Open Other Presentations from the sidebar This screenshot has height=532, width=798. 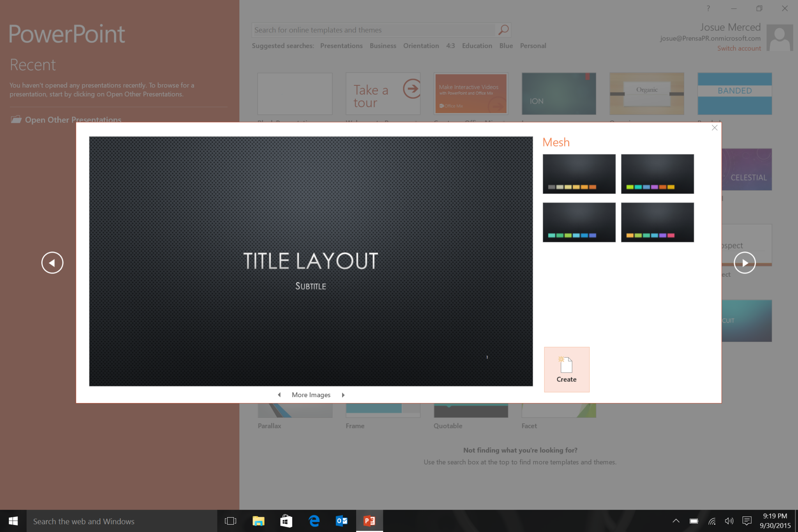(66, 119)
